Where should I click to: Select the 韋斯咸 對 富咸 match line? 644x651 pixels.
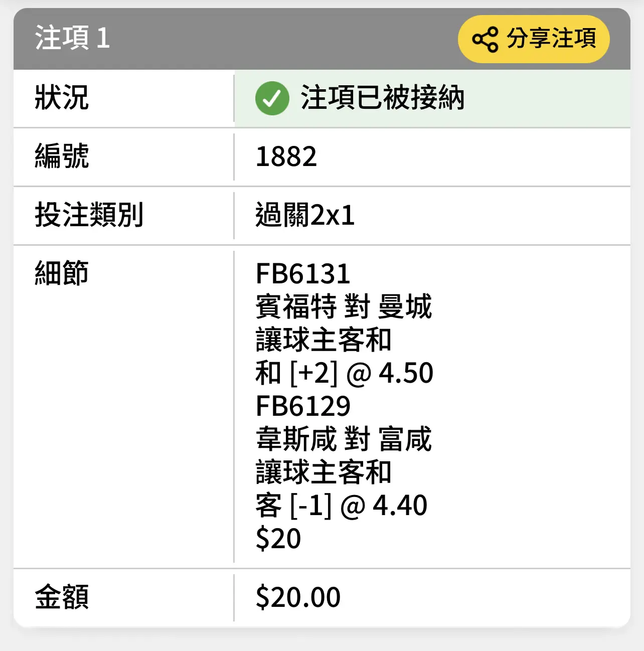[344, 439]
